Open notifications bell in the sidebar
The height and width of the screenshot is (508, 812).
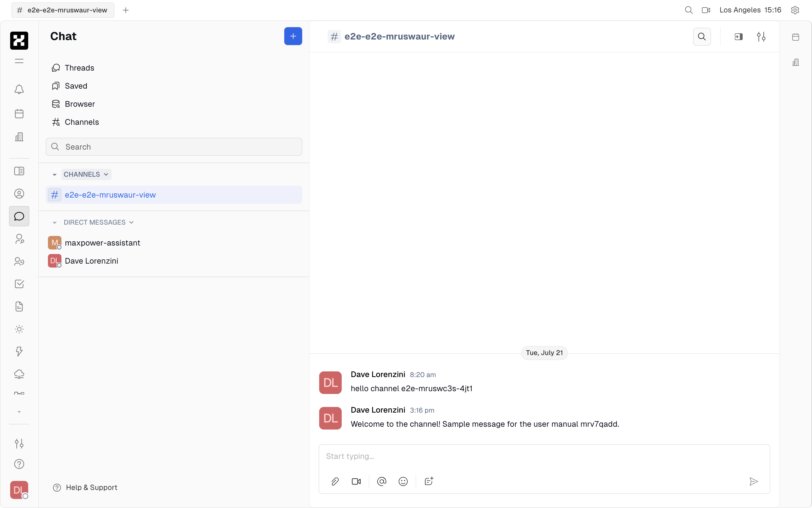tap(19, 89)
